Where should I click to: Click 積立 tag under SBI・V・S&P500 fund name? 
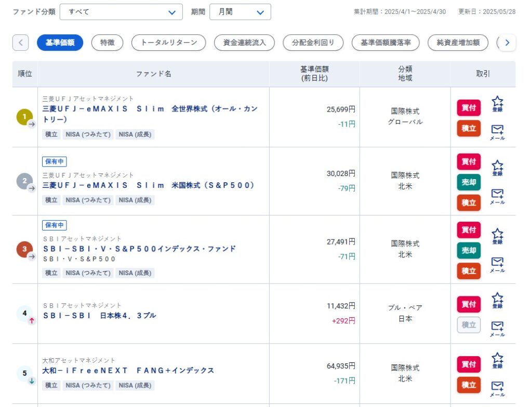(x=51, y=273)
